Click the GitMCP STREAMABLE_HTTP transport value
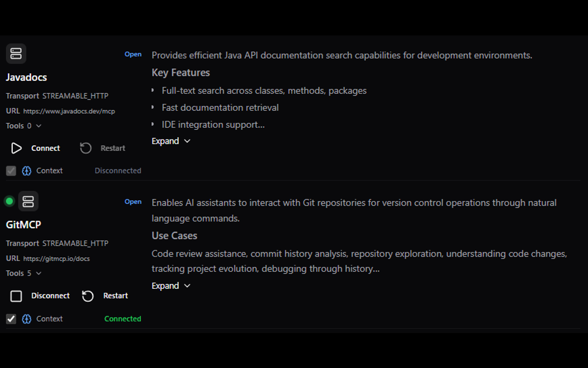The width and height of the screenshot is (588, 368). pos(75,243)
